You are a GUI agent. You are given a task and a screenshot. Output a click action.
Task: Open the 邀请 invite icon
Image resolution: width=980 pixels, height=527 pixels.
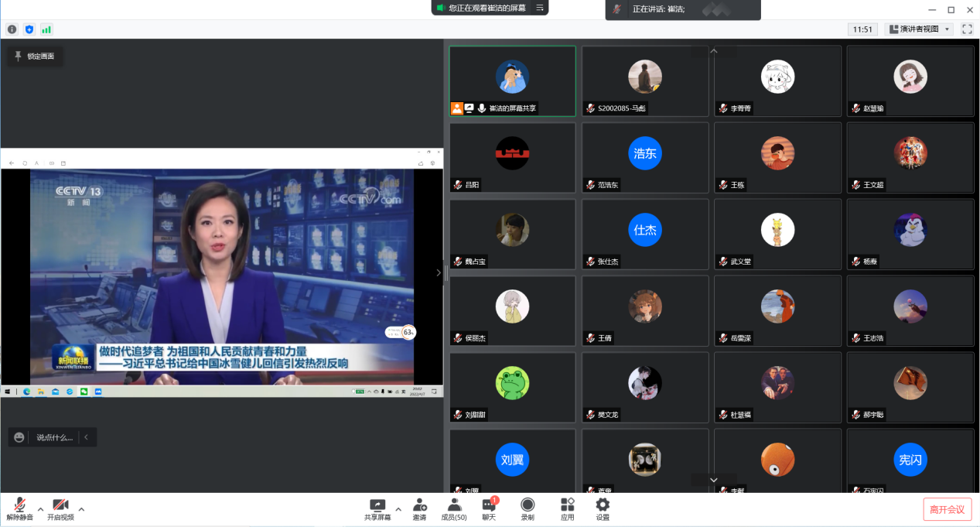pyautogui.click(x=419, y=508)
